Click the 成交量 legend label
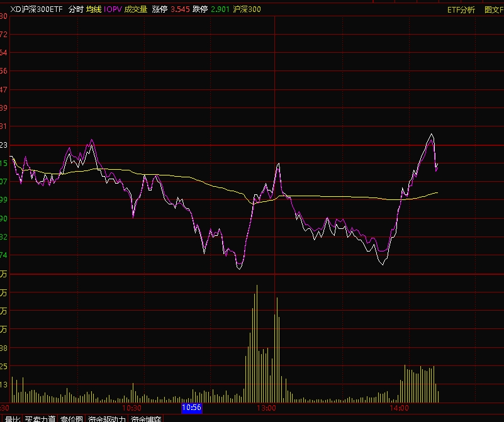Screen dimensions: 504x422 pyautogui.click(x=136, y=9)
